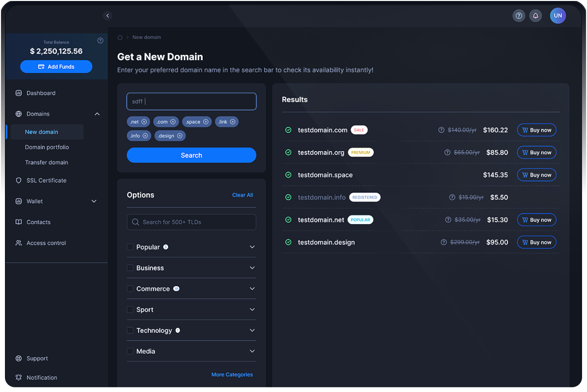The width and height of the screenshot is (587, 392).
Task: Open notifications via the bell icon
Action: (x=536, y=16)
